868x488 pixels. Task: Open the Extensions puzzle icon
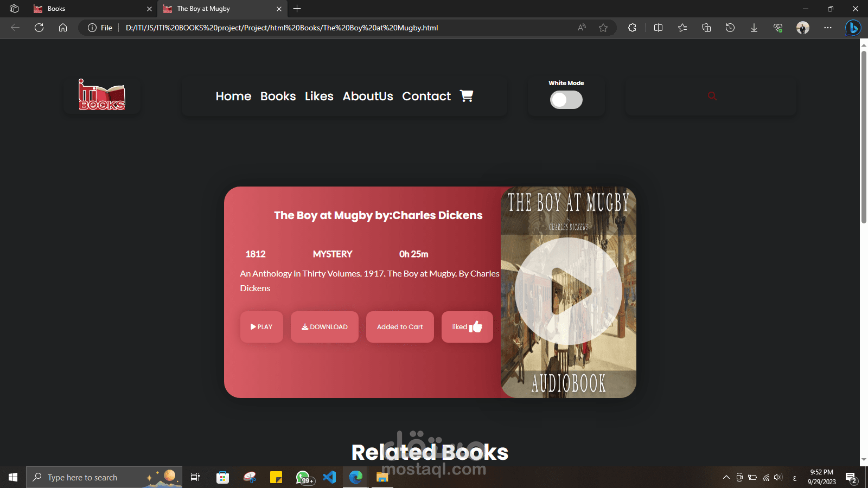pyautogui.click(x=632, y=28)
